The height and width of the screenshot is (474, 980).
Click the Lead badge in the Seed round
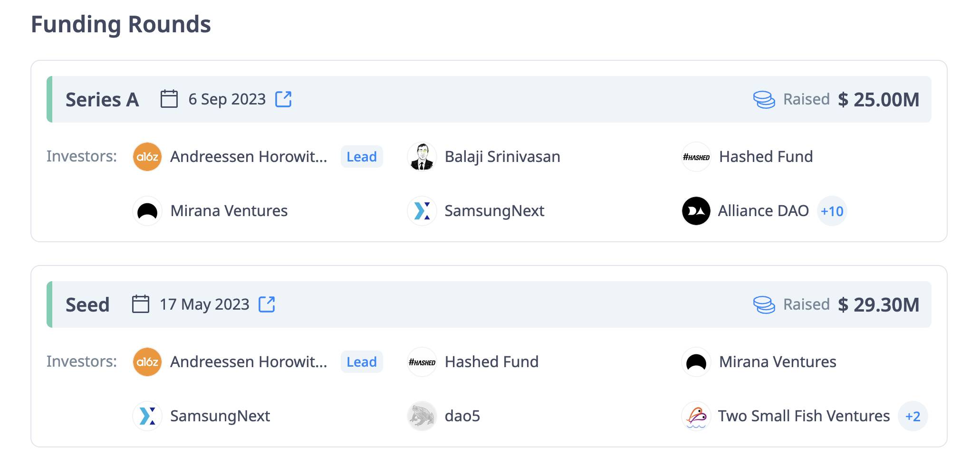[362, 362]
